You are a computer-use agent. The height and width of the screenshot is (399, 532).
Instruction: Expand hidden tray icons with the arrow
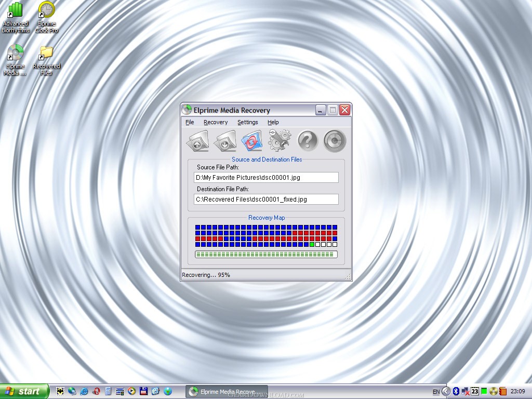click(x=446, y=392)
